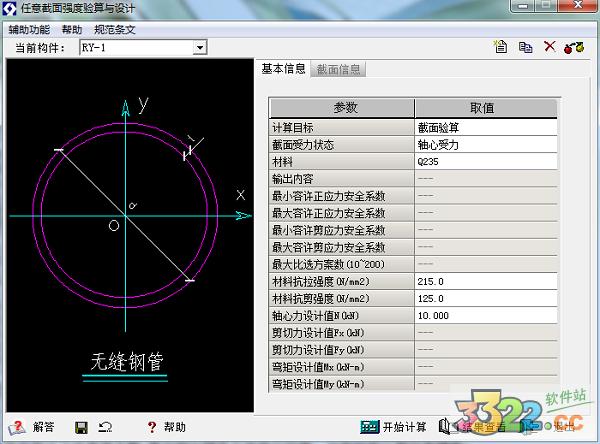Select the 计算目标 parameter row
Screen dimensions: 600x444
pyautogui.click(x=342, y=127)
